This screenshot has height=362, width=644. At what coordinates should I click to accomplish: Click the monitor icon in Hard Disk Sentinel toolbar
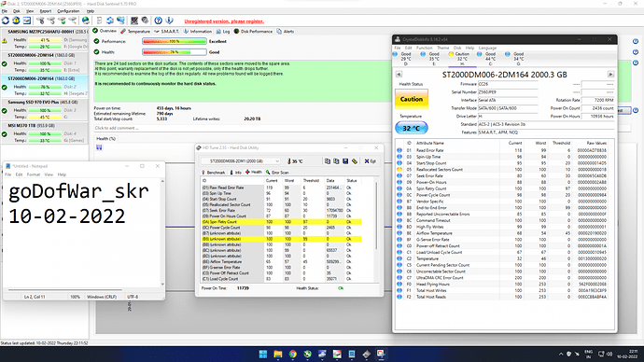pos(120,21)
